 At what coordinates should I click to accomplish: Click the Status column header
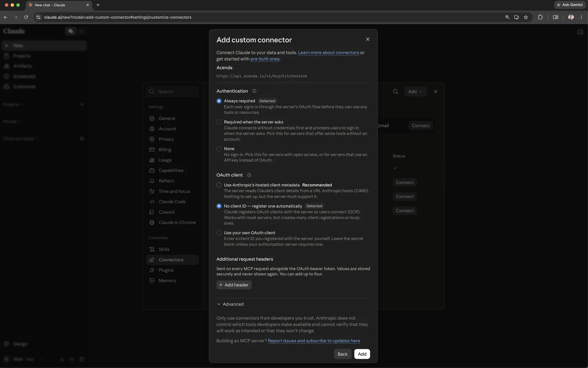tap(399, 156)
